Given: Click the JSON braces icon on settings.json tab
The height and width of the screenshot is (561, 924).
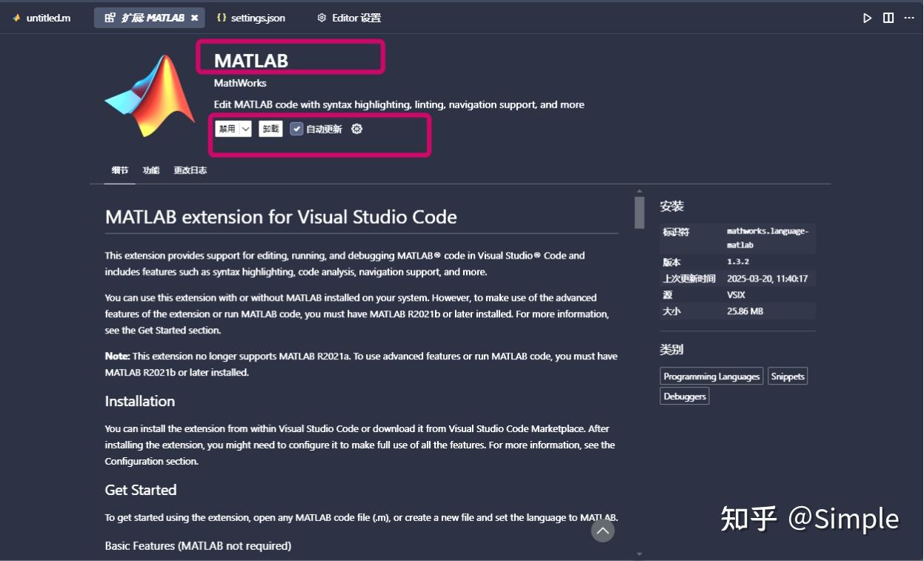Looking at the screenshot, I should point(223,17).
